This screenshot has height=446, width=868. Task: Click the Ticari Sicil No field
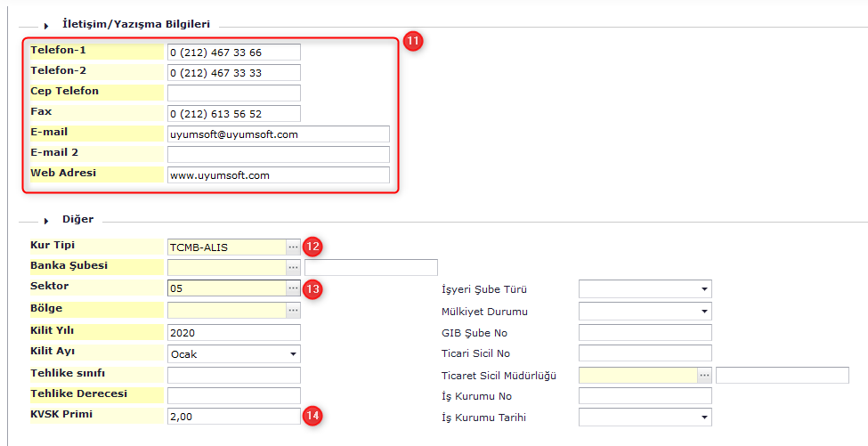click(x=645, y=353)
